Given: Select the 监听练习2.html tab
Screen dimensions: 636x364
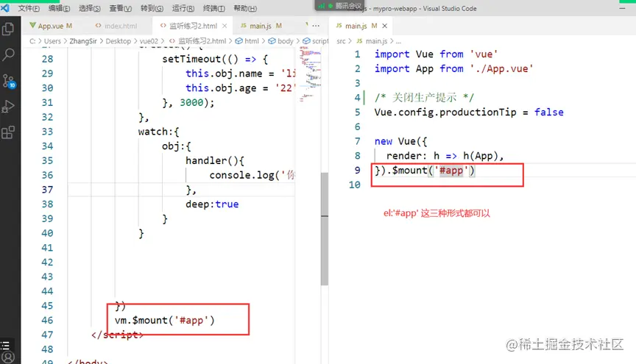Looking at the screenshot, I should tap(193, 26).
